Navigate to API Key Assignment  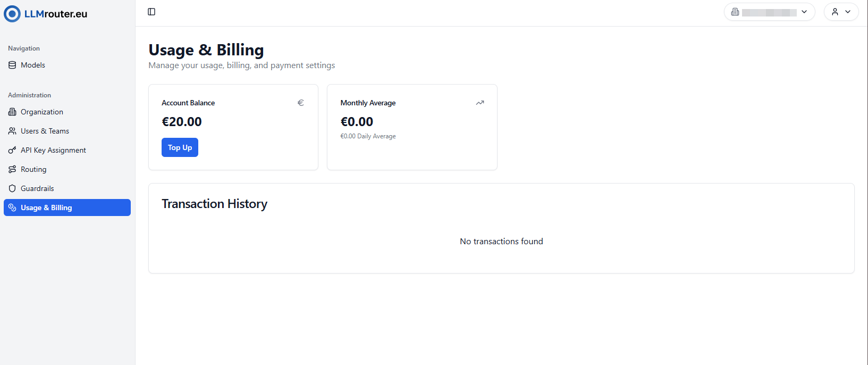click(x=53, y=150)
